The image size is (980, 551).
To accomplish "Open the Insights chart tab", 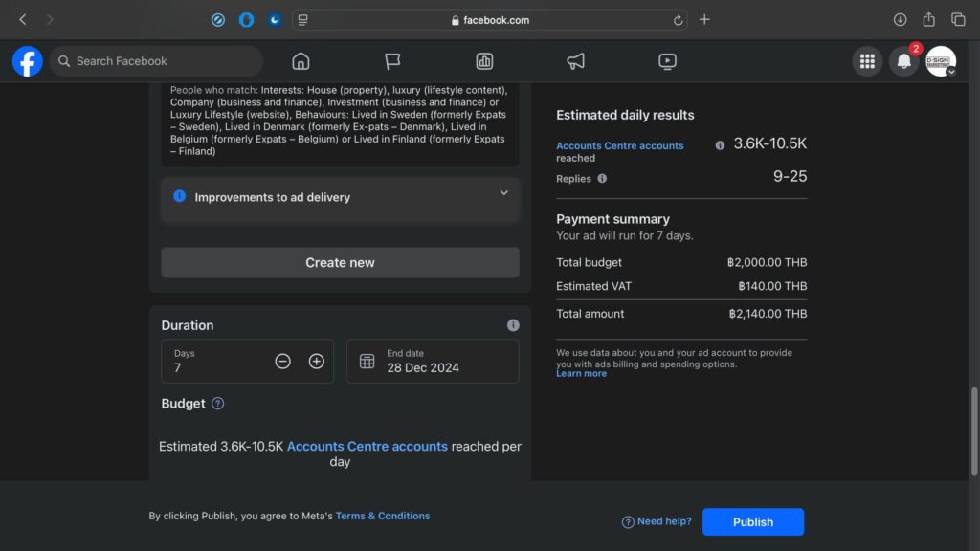I will 484,61.
